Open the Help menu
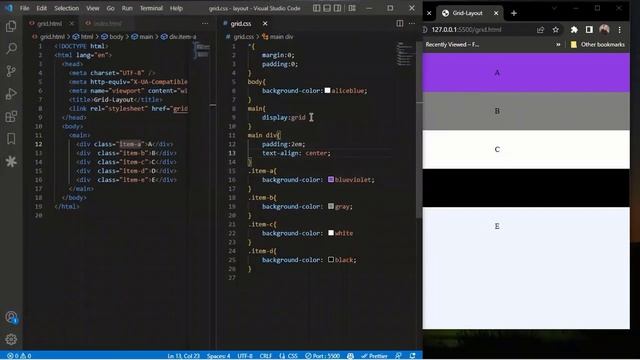Viewport: 640px width, 360px height. 176,8
